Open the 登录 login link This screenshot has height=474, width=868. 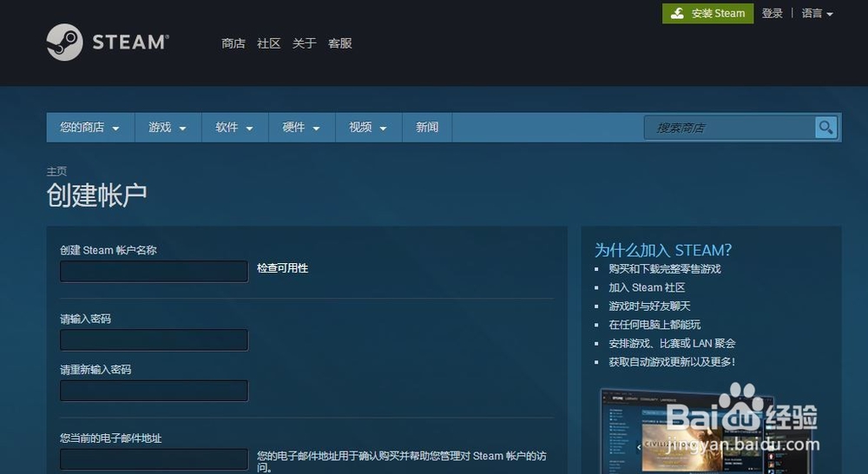(773, 13)
